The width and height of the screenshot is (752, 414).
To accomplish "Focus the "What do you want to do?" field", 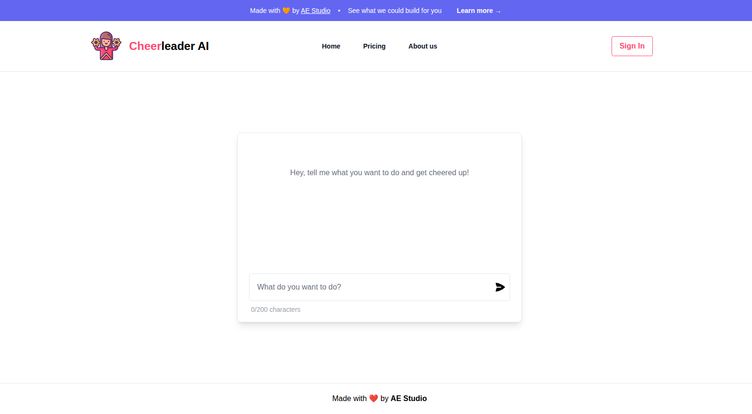I will tap(370, 287).
